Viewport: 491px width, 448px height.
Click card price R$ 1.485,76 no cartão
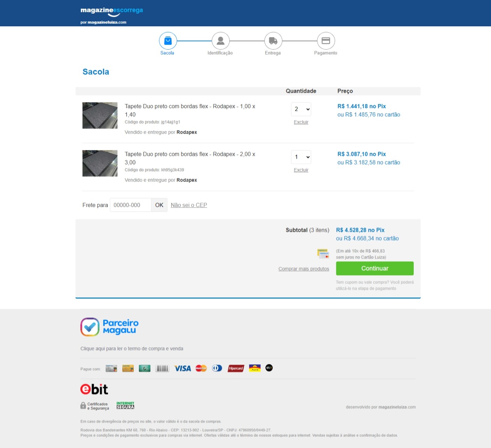(x=369, y=115)
